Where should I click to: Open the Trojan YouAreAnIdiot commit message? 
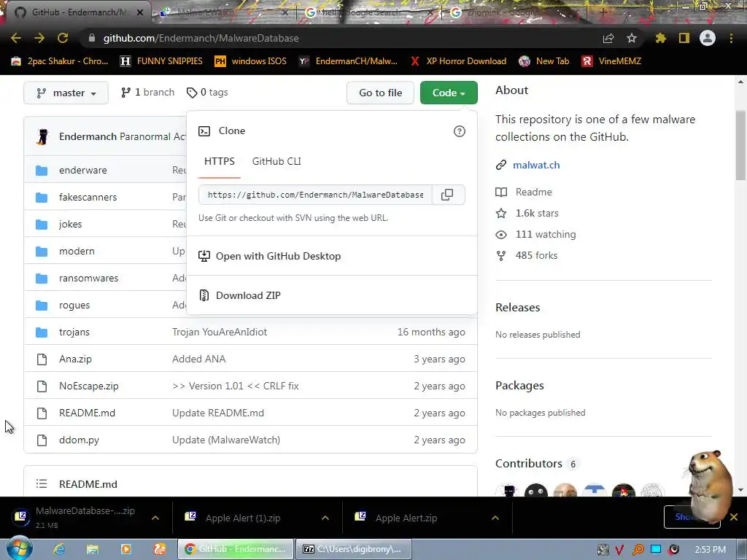coord(220,332)
